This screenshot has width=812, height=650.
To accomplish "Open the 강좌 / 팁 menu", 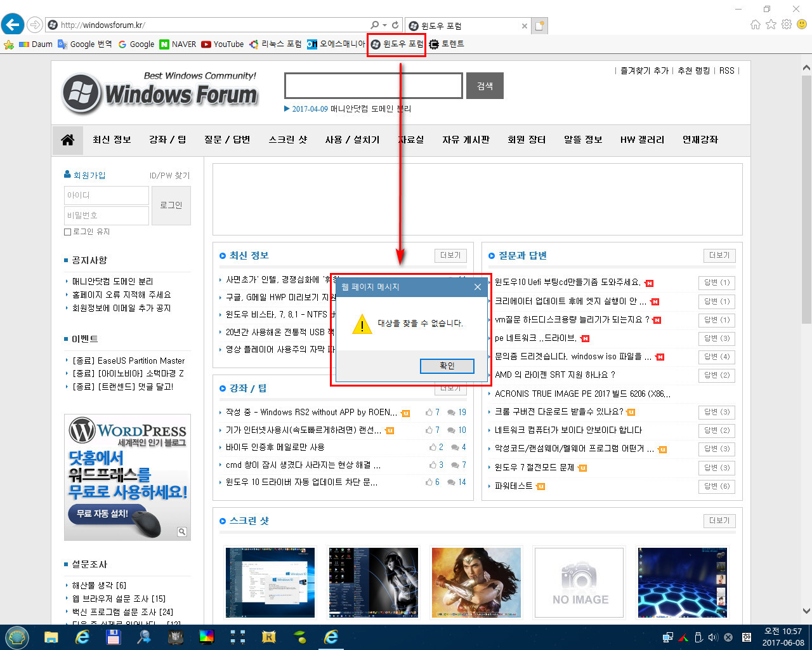I will point(167,140).
